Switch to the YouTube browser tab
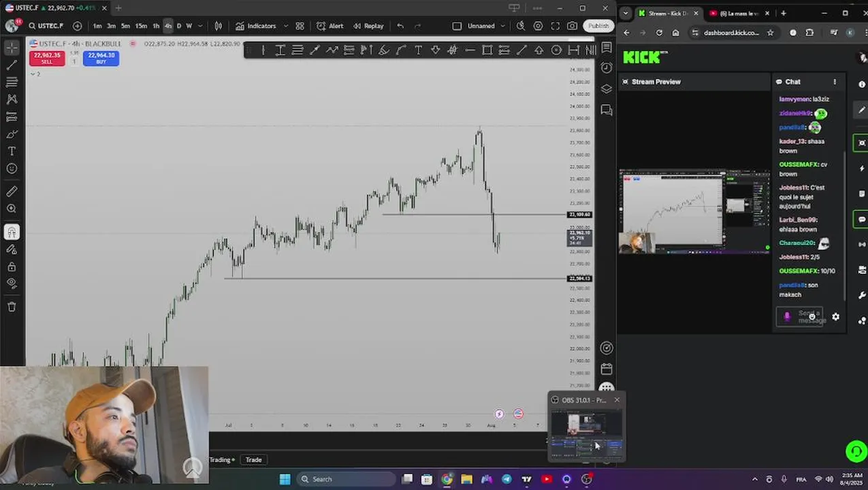The image size is (868, 490). [x=739, y=13]
